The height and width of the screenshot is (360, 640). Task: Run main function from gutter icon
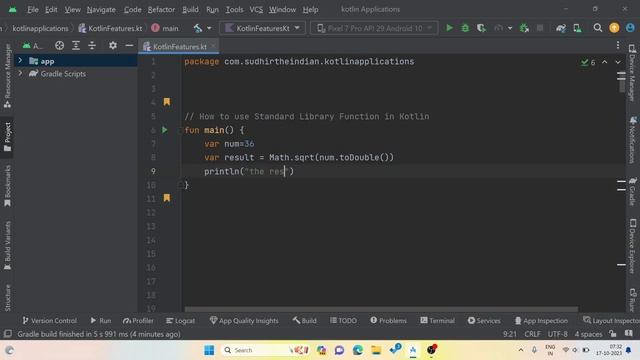pyautogui.click(x=164, y=130)
